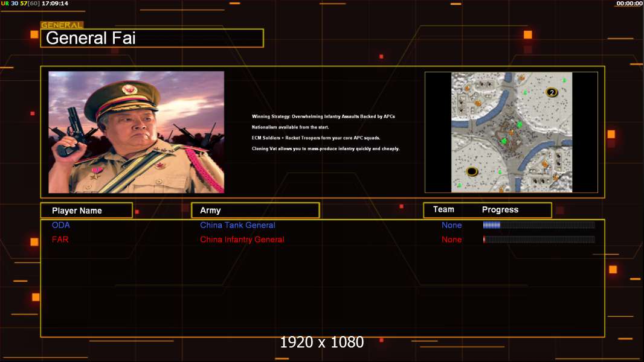Click China Infantry General army text
This screenshot has height=362, width=644.
[242, 240]
